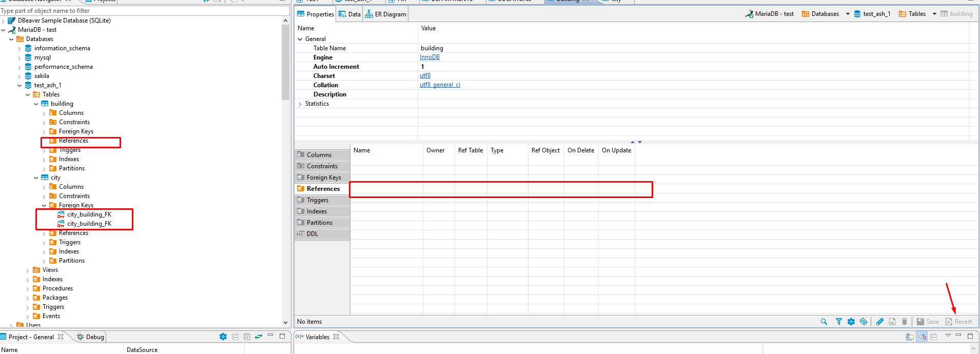Expand the Statistics section
The image size is (980, 354).
(x=300, y=104)
